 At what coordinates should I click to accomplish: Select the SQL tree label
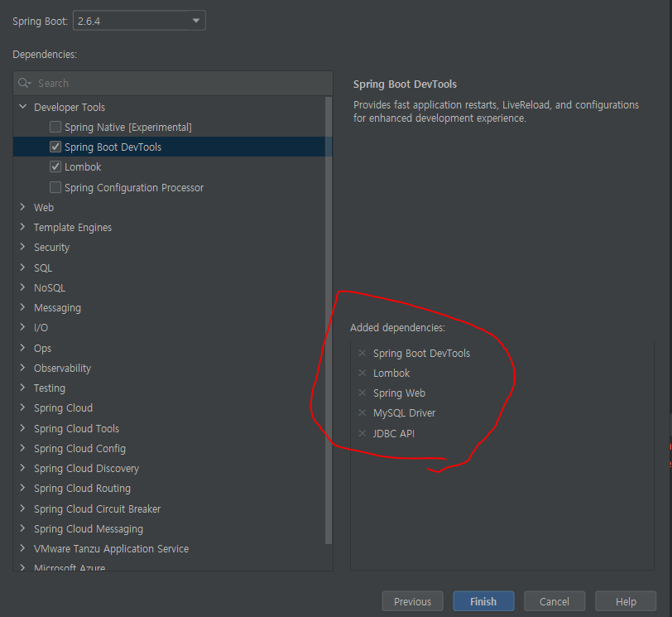coord(43,268)
